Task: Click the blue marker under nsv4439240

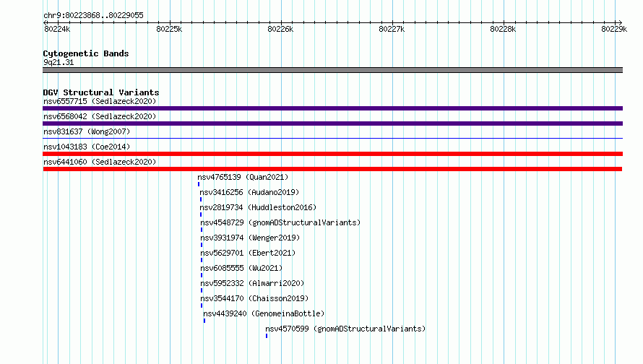Action: 204,321
